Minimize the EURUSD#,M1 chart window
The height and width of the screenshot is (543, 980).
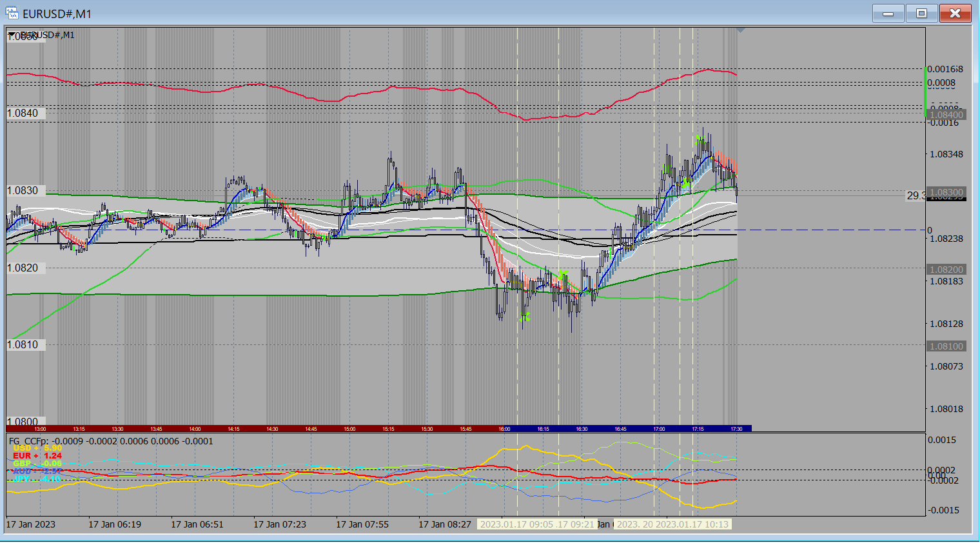(x=888, y=14)
